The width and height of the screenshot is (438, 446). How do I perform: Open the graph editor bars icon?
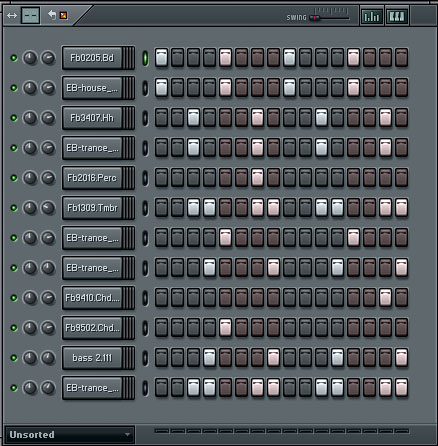click(372, 16)
